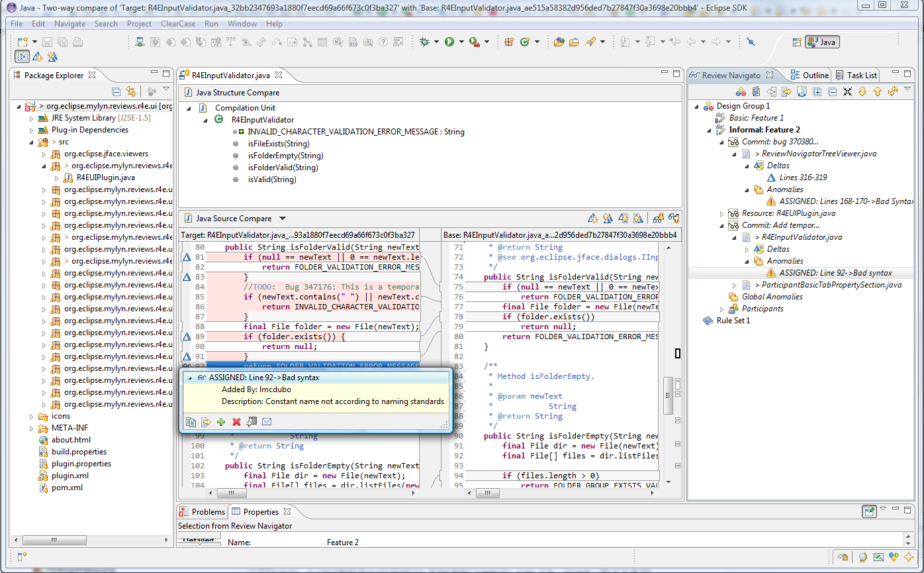Click the green plus icon in anomaly popup
The width and height of the screenshot is (924, 573).
tap(221, 422)
